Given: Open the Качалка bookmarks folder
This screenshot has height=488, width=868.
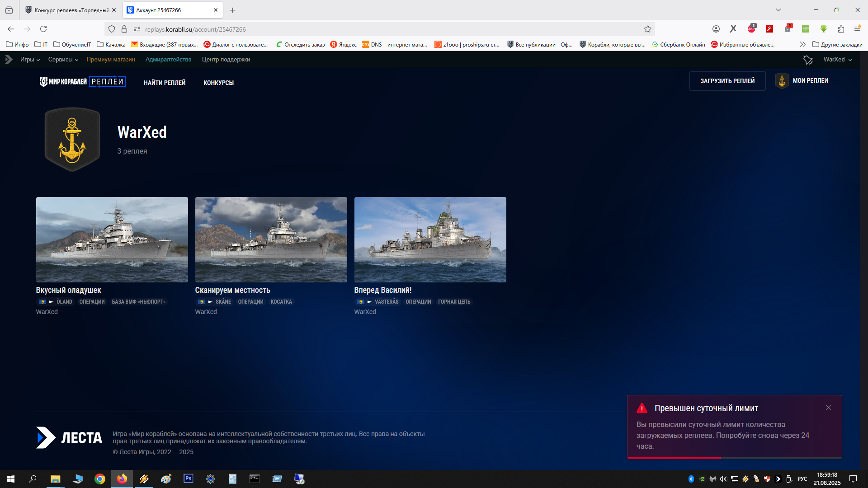Looking at the screenshot, I should tap(111, 44).
